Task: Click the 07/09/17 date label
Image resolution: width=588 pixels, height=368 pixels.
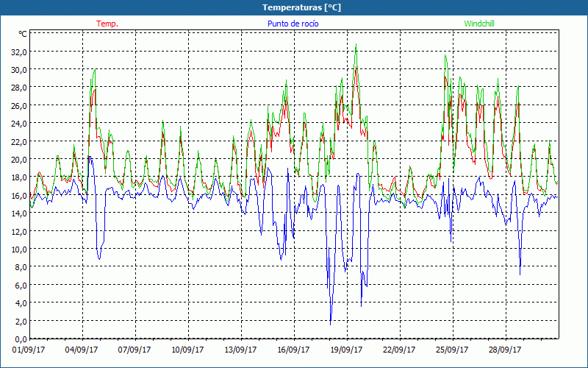Action: pos(135,350)
